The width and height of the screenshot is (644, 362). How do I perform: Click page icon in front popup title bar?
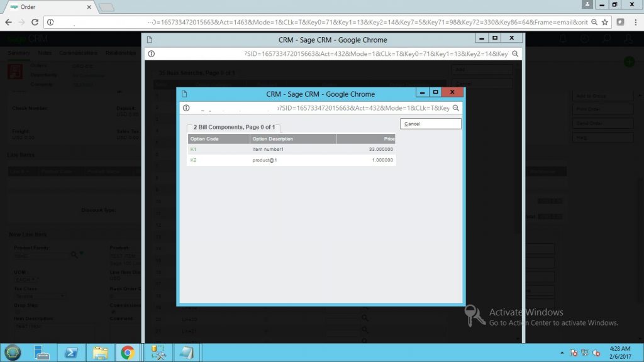(x=184, y=94)
